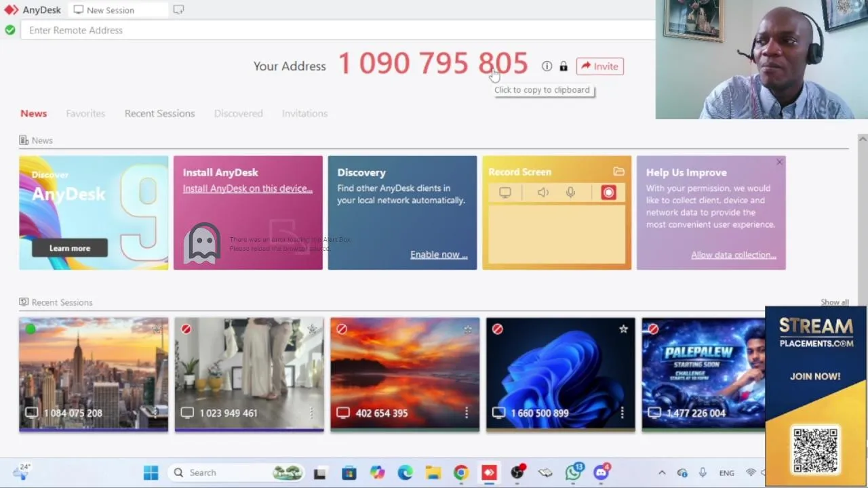Viewport: 868px width, 488px height.
Task: Click ENG language indicator
Action: (726, 473)
